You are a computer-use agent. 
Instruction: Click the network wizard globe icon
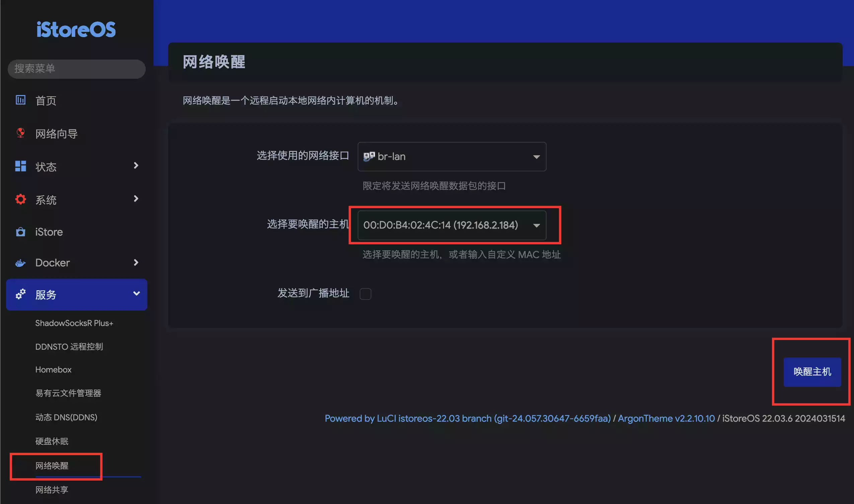point(20,133)
